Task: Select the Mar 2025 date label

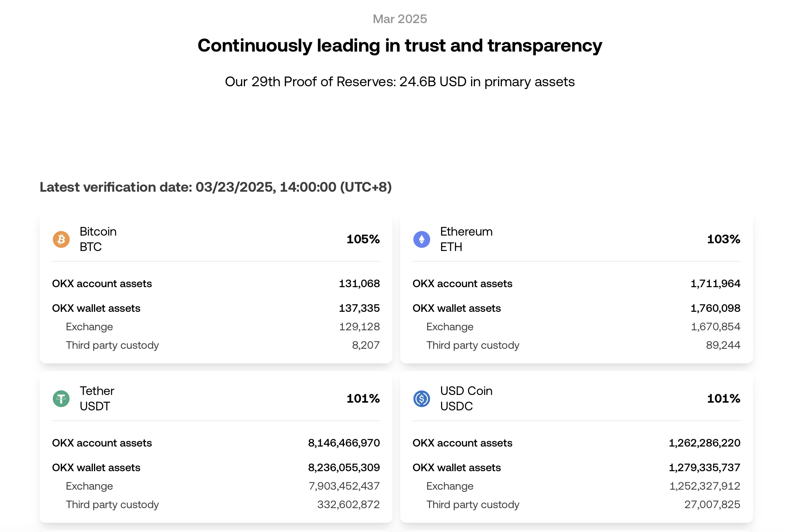Action: pos(400,19)
